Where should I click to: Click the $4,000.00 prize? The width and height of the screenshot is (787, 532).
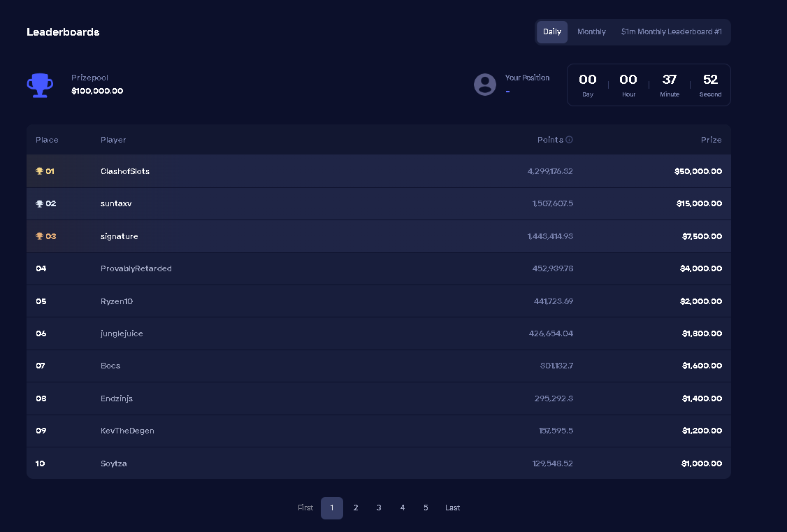click(700, 268)
